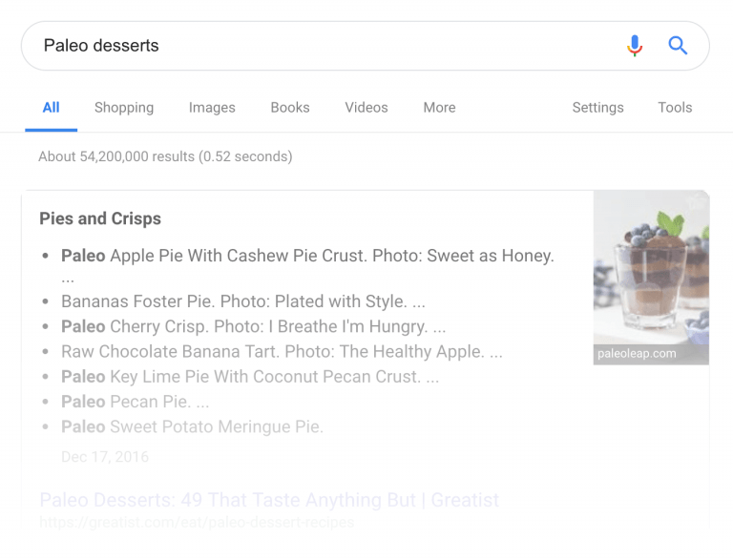Click the Paleo Apple Pie list item
The height and width of the screenshot is (560, 733).
coord(307,256)
